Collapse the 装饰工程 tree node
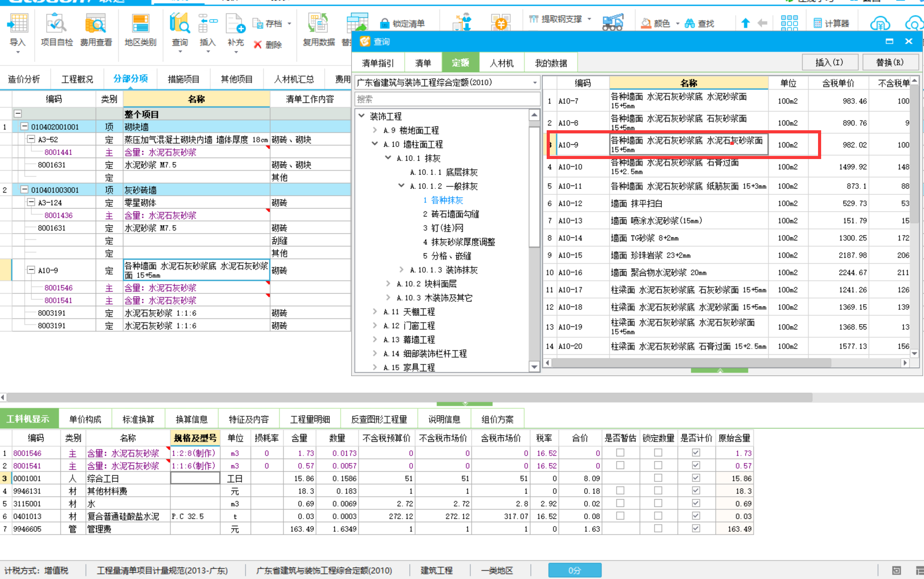Screen dimensions: 924x579 [x=362, y=116]
